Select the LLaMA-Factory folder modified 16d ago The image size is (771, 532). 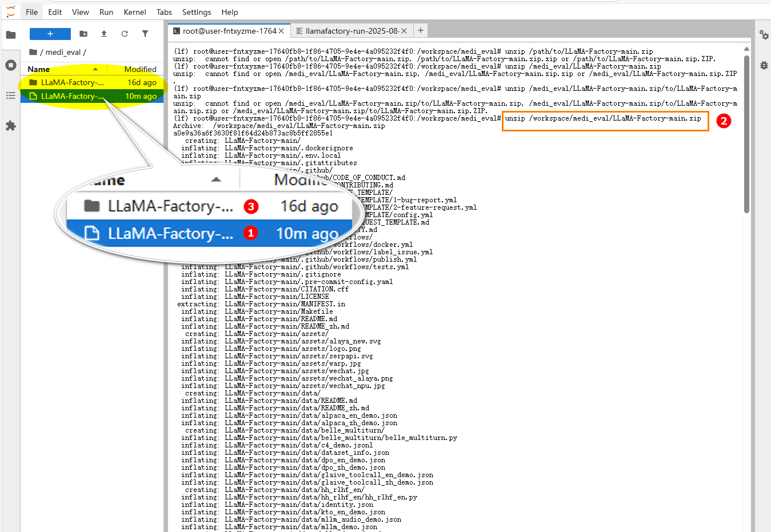(x=73, y=82)
